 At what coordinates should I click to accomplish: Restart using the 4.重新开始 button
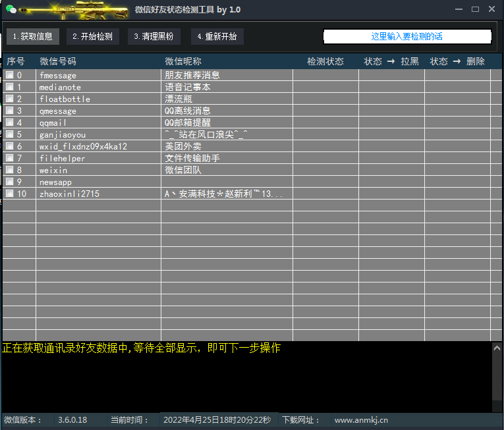coord(217,37)
